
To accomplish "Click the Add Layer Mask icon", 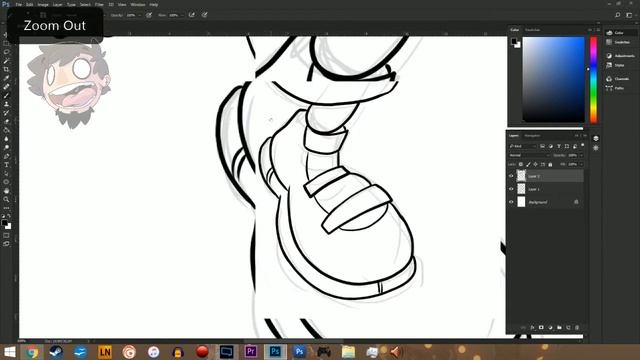I will click(541, 327).
